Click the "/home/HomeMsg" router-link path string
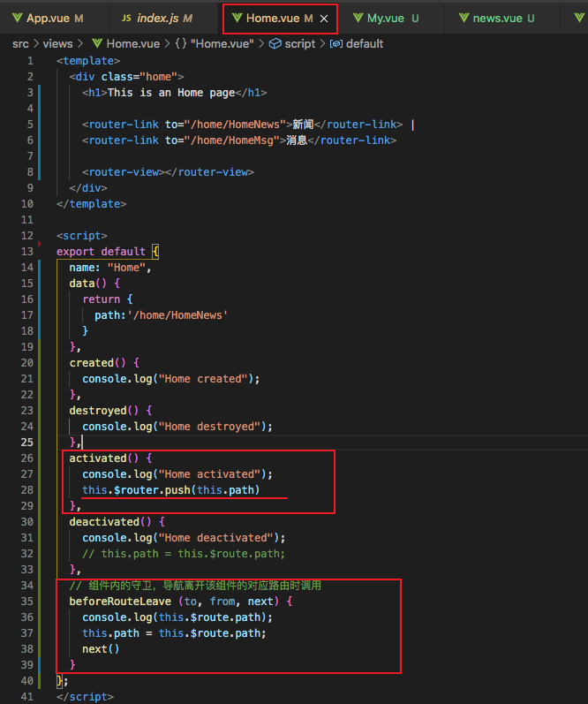Image resolution: width=588 pixels, height=704 pixels. 232,140
